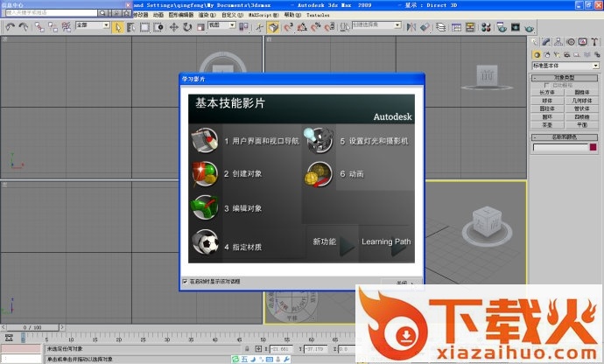Image resolution: width=604 pixels, height=364 pixels.
Task: Open Select by Name list icon
Action: [x=131, y=27]
